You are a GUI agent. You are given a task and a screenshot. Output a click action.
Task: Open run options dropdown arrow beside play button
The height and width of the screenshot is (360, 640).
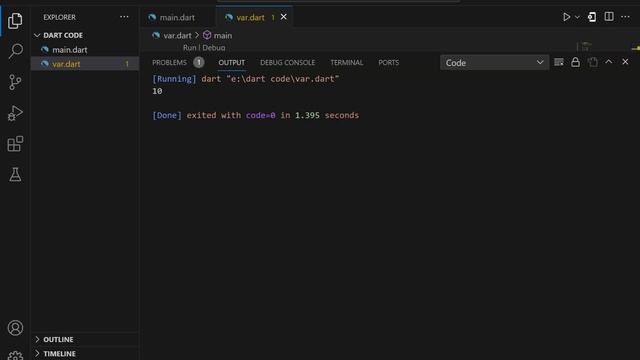577,17
